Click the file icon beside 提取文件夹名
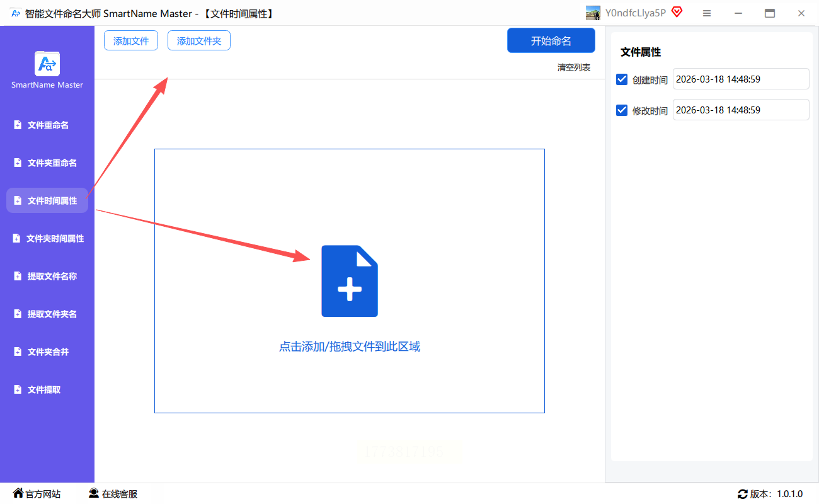This screenshot has width=819, height=504. tap(18, 314)
